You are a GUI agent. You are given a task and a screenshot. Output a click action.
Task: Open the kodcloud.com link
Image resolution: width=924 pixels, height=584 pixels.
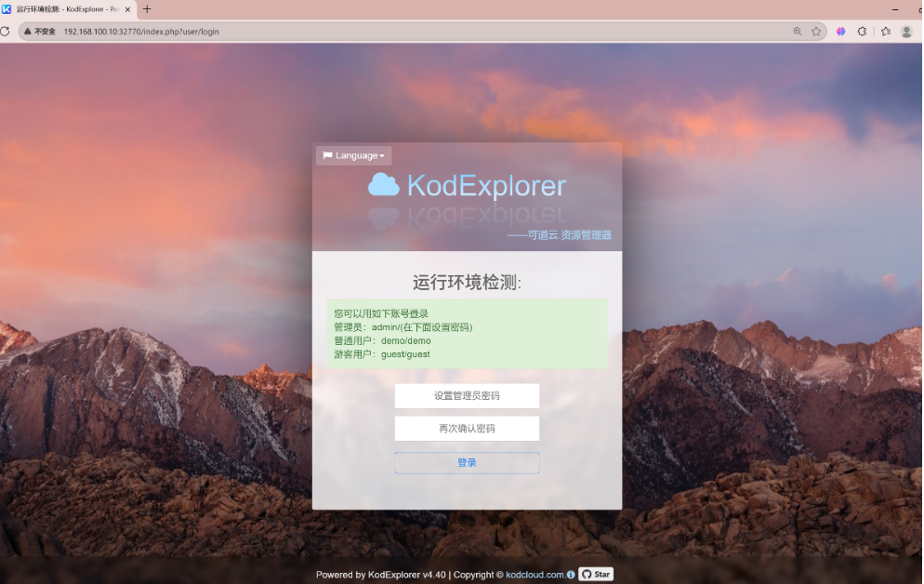coord(535,575)
